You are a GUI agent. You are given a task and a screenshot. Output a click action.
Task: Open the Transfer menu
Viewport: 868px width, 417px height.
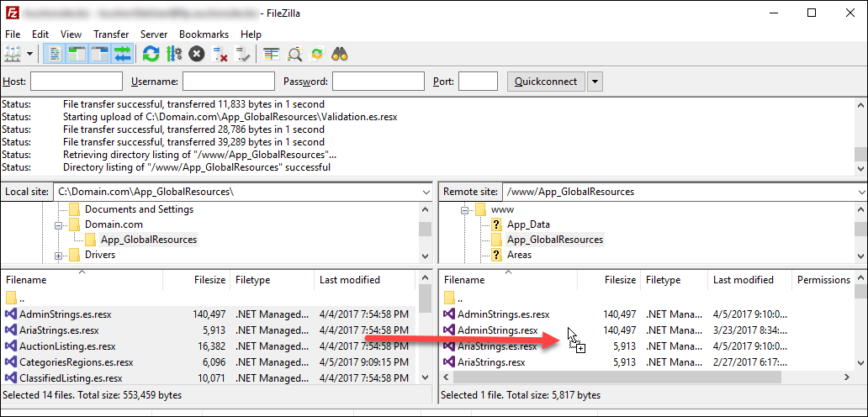pyautogui.click(x=111, y=34)
